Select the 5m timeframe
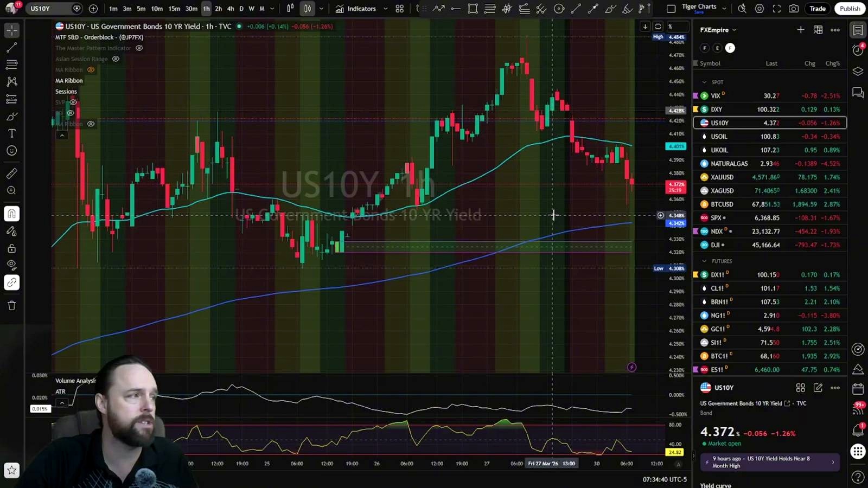The width and height of the screenshot is (868, 488). pyautogui.click(x=141, y=9)
